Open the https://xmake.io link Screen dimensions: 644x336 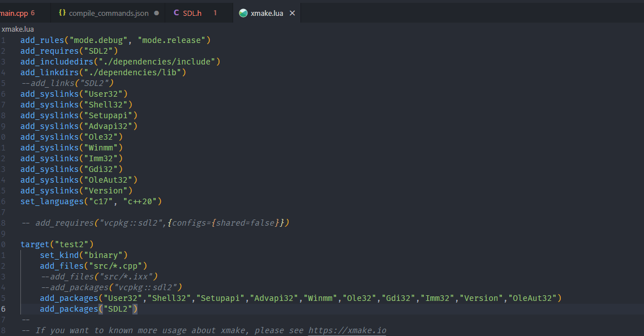pyautogui.click(x=347, y=330)
